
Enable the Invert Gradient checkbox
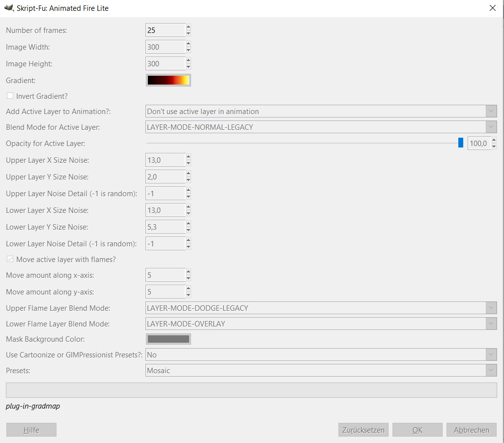pyautogui.click(x=10, y=96)
